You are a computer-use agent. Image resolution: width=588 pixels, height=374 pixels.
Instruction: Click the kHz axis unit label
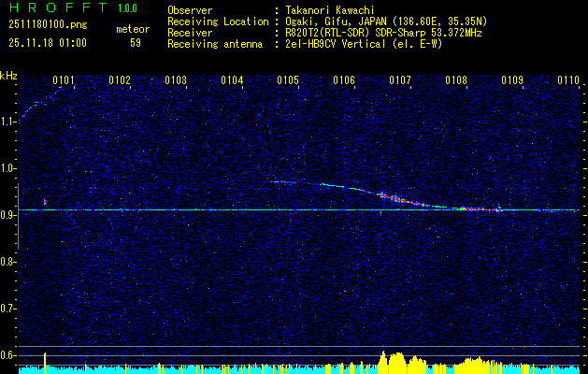coord(8,76)
